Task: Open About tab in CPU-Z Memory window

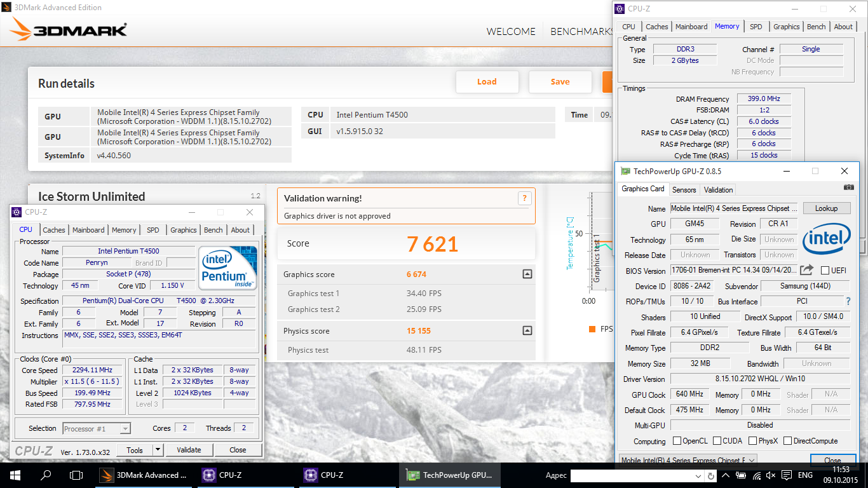Action: [843, 27]
